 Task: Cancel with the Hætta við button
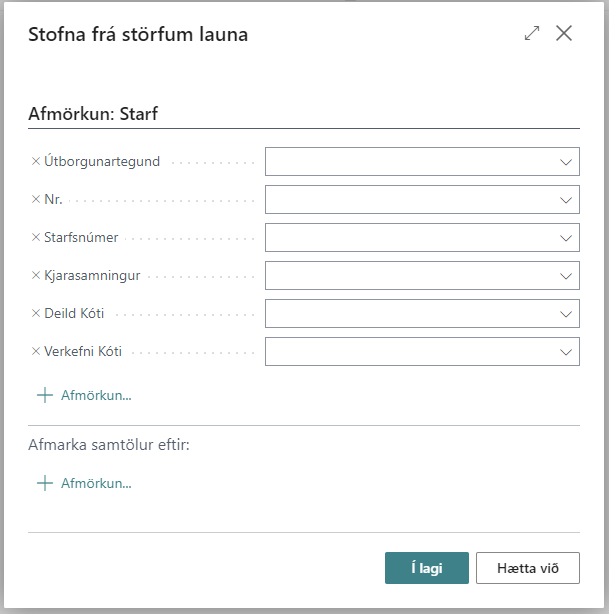528,568
